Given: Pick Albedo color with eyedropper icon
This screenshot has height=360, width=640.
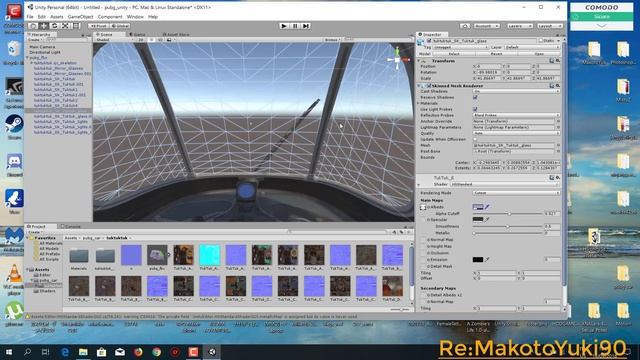Looking at the screenshot, I should coord(487,207).
